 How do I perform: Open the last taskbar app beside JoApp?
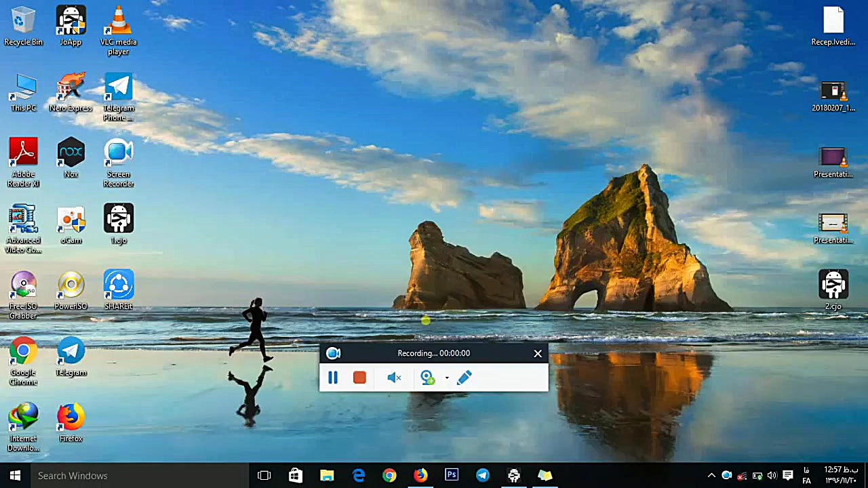(545, 476)
